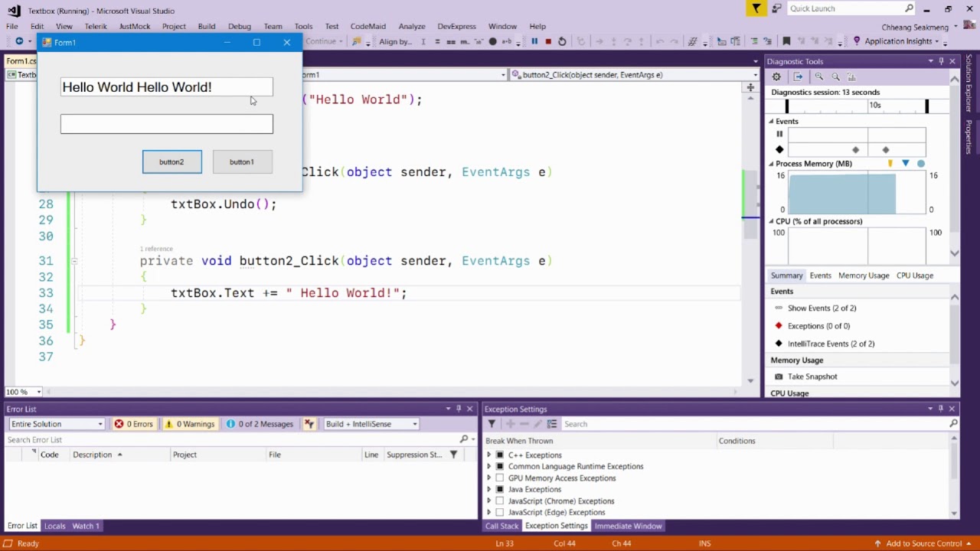Viewport: 980px width, 551px height.
Task: Switch to the Locals tab
Action: 54,526
